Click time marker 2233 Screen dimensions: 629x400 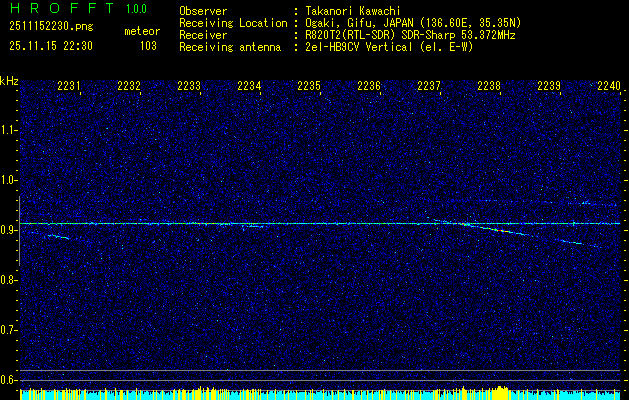[189, 86]
